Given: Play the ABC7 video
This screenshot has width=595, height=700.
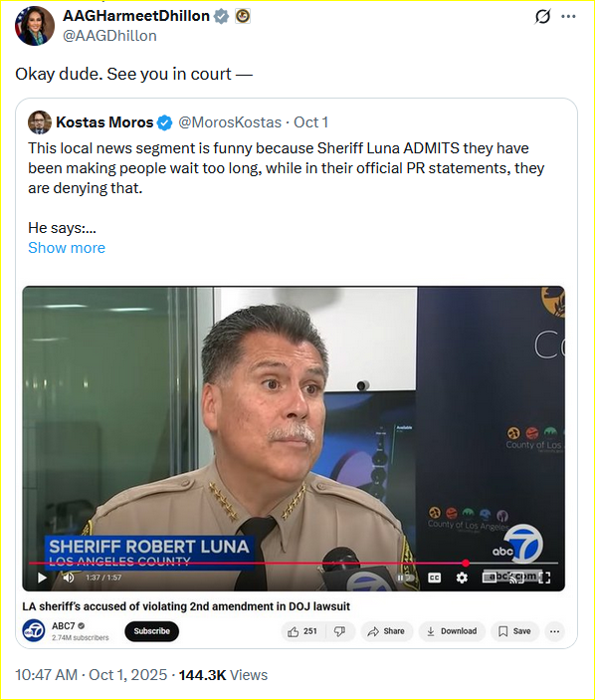Looking at the screenshot, I should (x=43, y=578).
